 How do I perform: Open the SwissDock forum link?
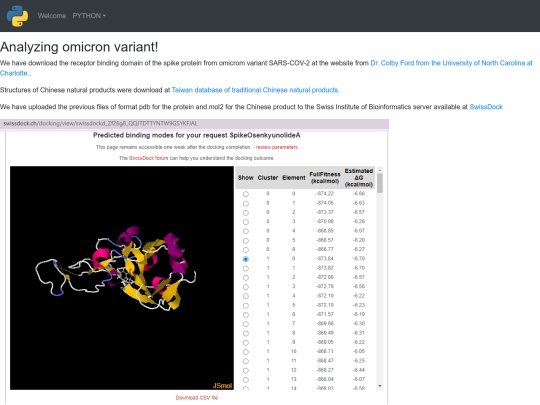tap(148, 158)
